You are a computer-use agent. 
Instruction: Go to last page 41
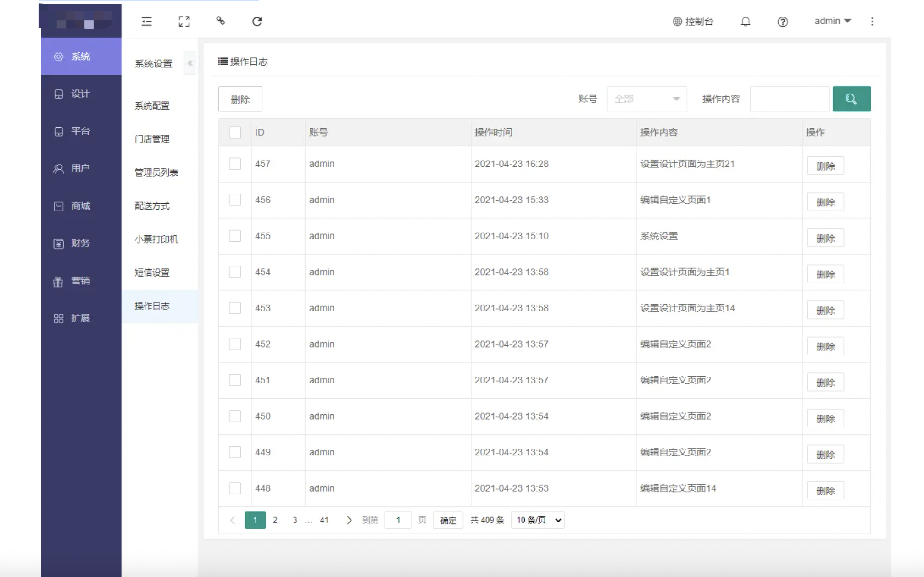[324, 520]
